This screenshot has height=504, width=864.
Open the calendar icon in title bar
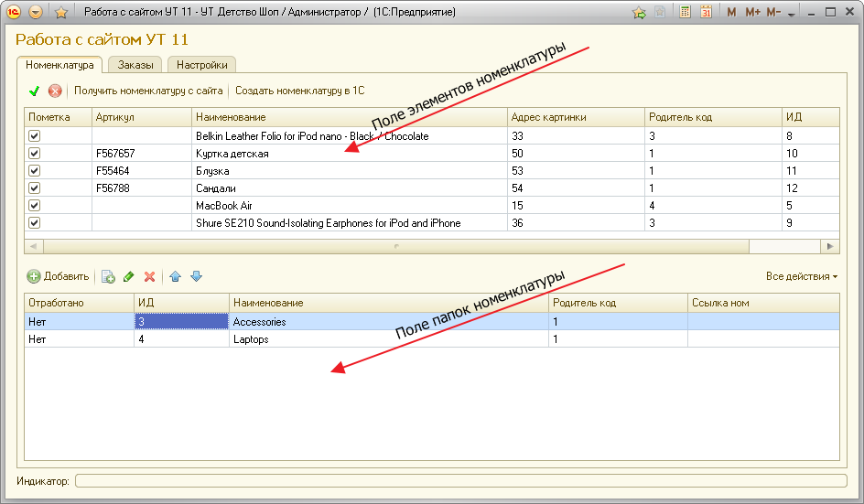[706, 12]
